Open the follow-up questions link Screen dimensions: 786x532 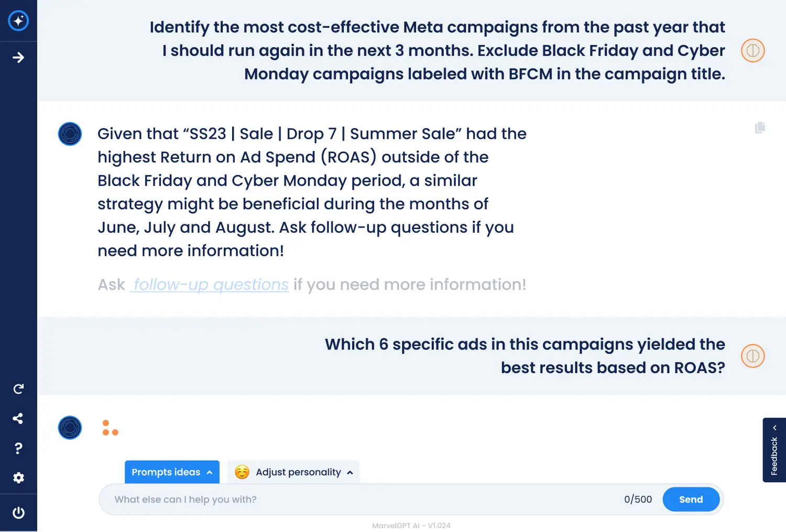[x=210, y=285]
